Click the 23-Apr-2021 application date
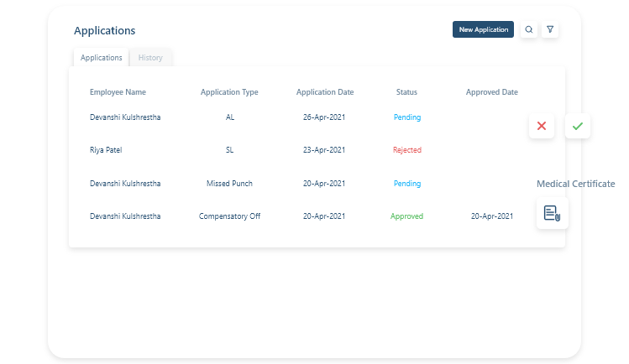The image size is (629, 364). pyautogui.click(x=324, y=150)
